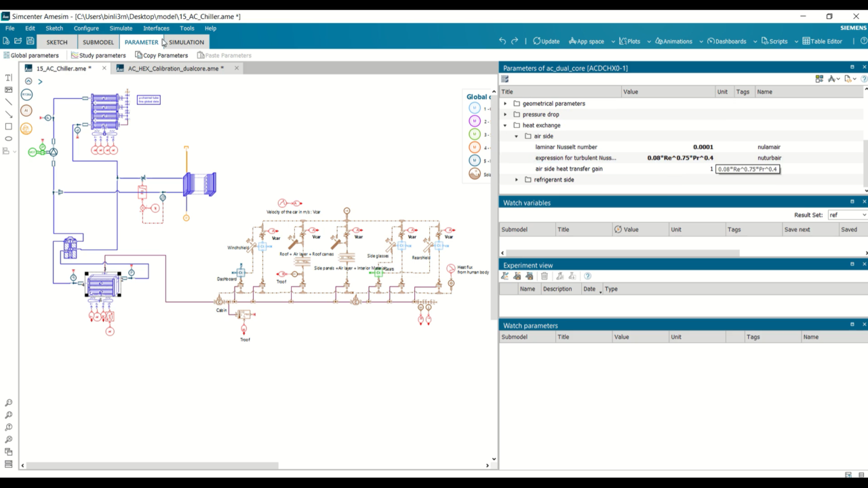The image size is (868, 488).
Task: Open the Interfaces menu
Action: [x=156, y=28]
